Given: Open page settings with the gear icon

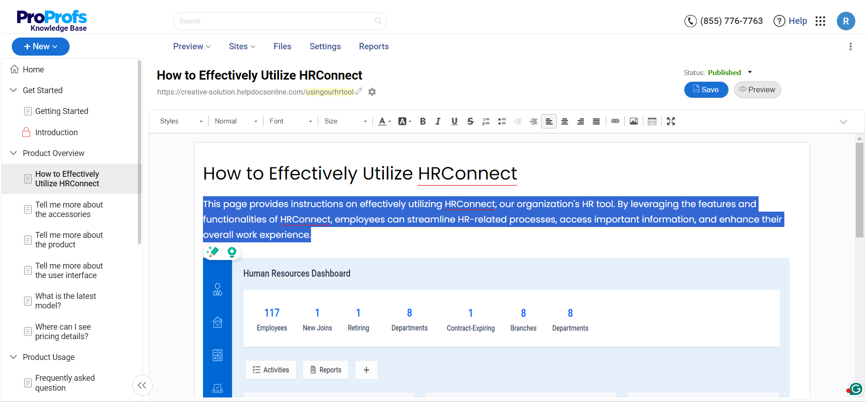Looking at the screenshot, I should pyautogui.click(x=372, y=92).
